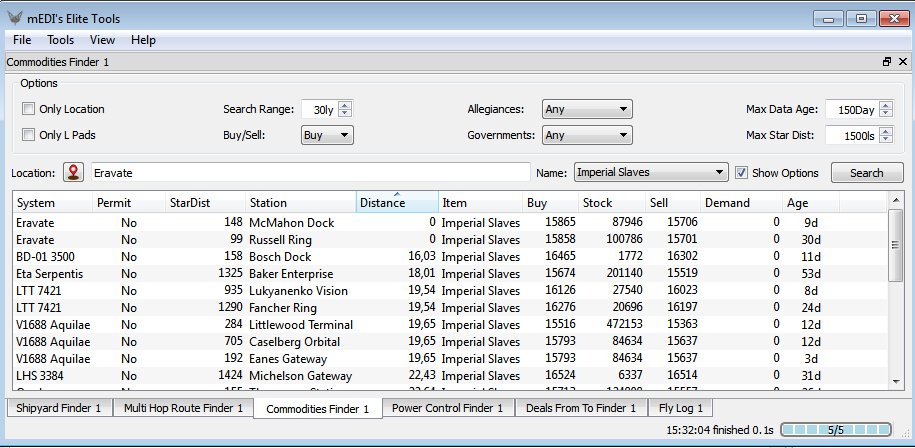
Task: Select the Russell Ring station row
Action: click(450, 239)
